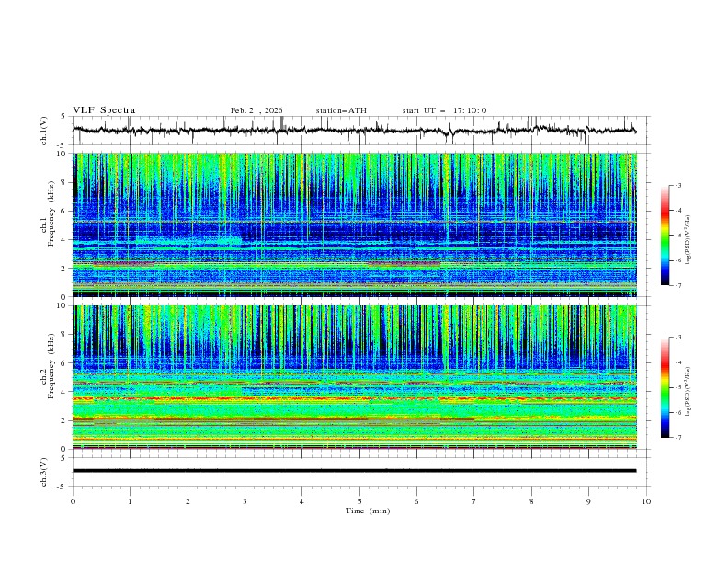Click the upper PSD color scale bar

(x=665, y=236)
